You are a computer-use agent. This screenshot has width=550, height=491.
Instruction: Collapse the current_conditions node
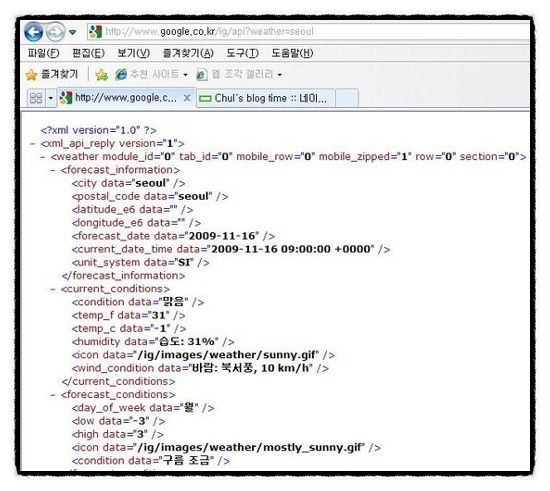click(53, 289)
